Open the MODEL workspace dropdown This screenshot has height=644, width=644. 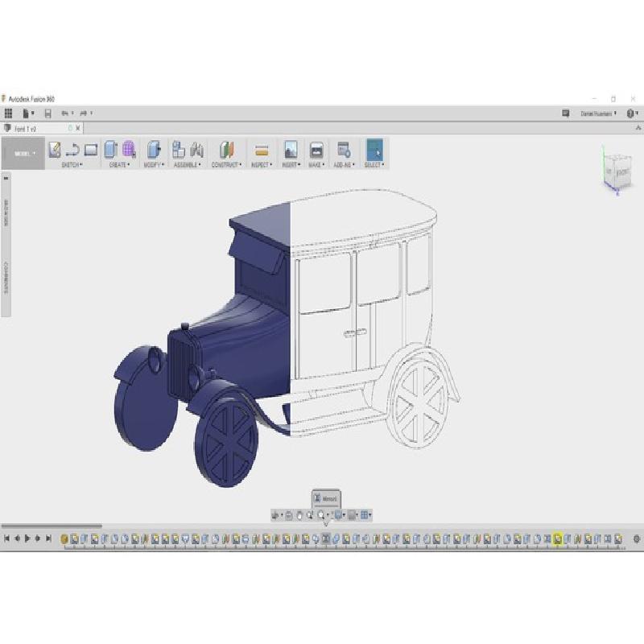tap(23, 153)
